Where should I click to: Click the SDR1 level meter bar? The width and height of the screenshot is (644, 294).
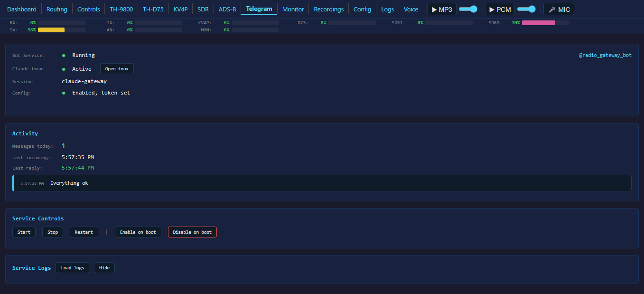[449, 23]
